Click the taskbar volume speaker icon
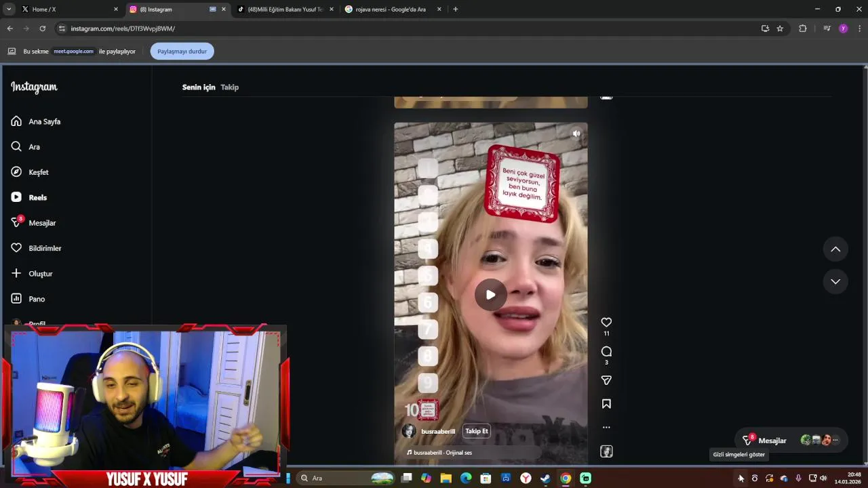 coord(823,478)
